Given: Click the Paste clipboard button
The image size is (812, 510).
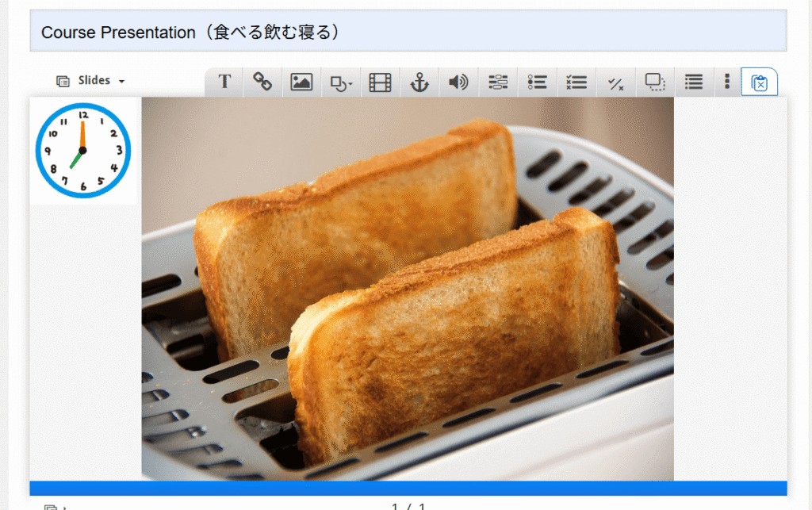Looking at the screenshot, I should pyautogui.click(x=759, y=82).
